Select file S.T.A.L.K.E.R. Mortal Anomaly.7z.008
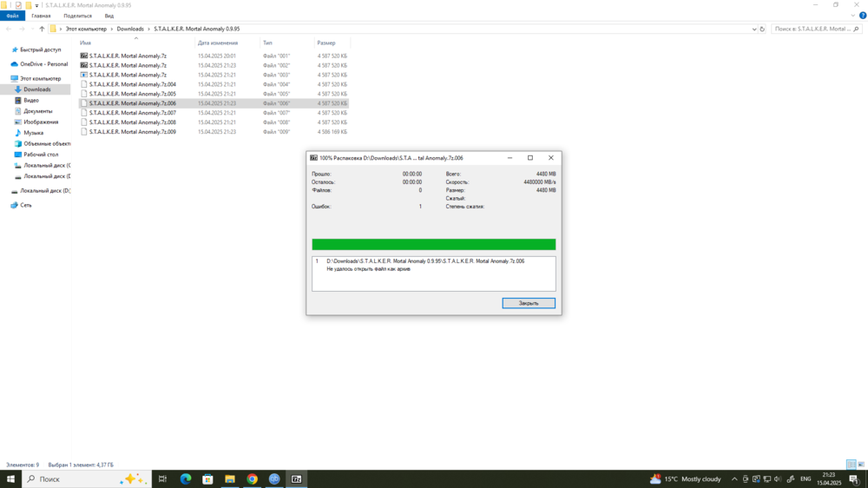The image size is (868, 488). pos(132,122)
